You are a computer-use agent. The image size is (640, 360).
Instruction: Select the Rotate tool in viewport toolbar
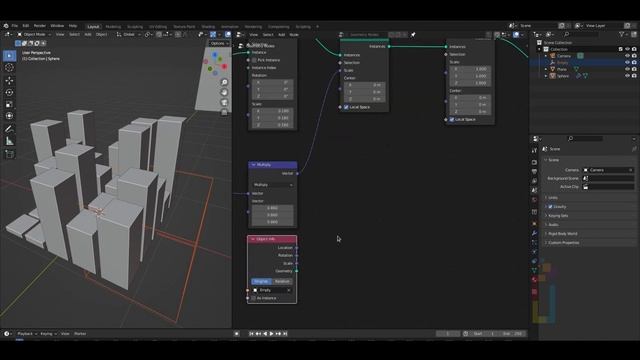pos(9,92)
